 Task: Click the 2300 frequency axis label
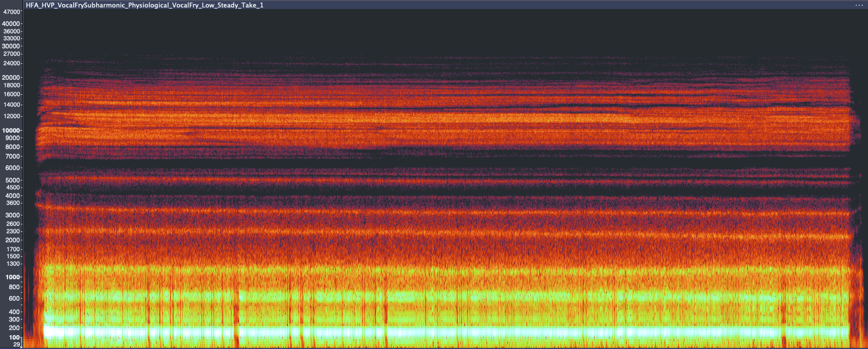[x=13, y=232]
